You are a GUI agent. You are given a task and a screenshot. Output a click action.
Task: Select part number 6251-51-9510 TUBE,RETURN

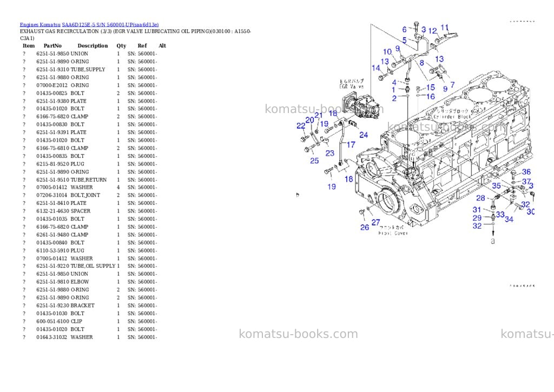tap(71, 180)
